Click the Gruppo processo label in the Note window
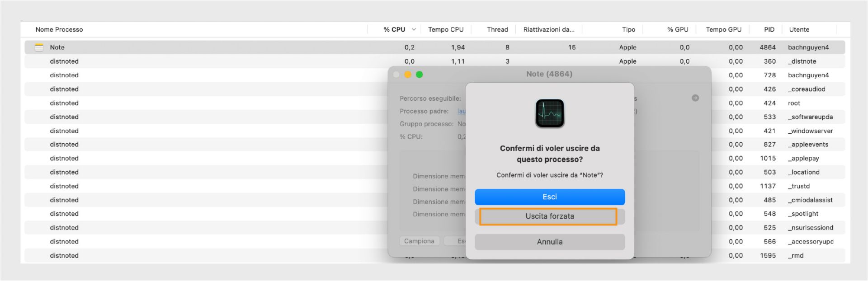868x281 pixels. (426, 124)
